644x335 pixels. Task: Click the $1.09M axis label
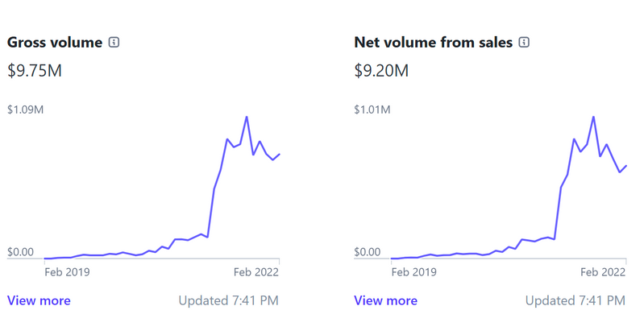pos(25,110)
